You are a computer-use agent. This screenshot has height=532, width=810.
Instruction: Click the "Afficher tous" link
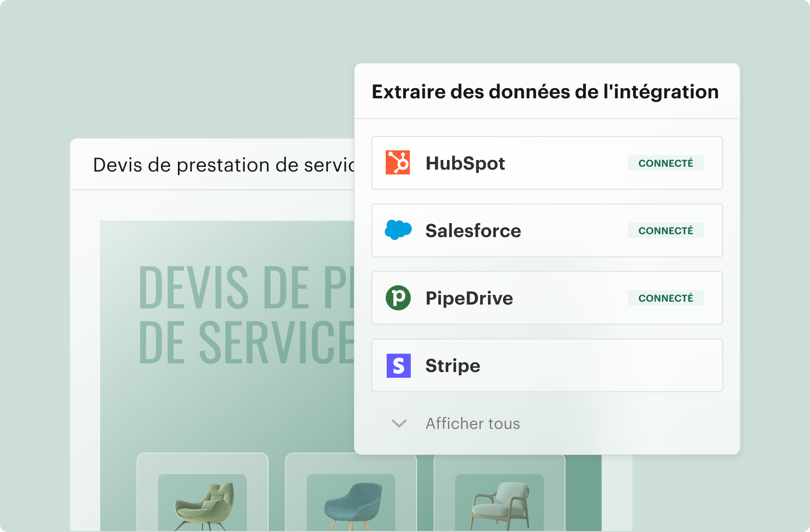472,424
